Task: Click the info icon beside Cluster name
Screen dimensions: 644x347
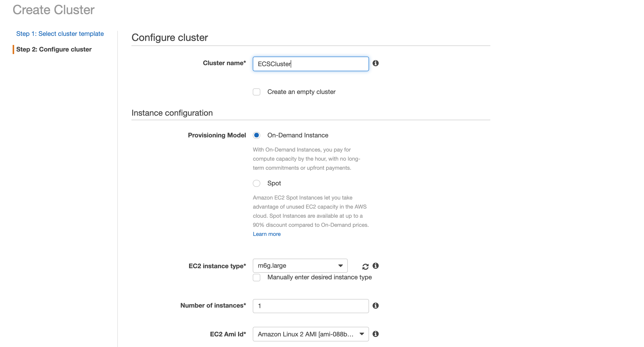Action: click(376, 63)
